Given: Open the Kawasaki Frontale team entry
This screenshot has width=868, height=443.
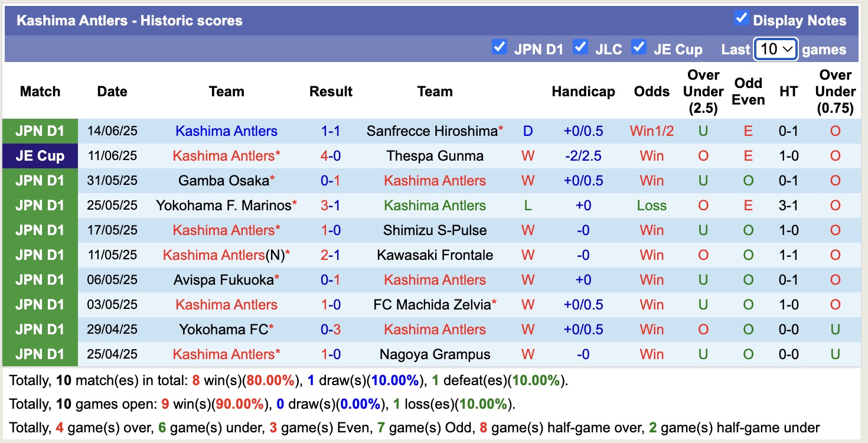Looking at the screenshot, I should 435,255.
